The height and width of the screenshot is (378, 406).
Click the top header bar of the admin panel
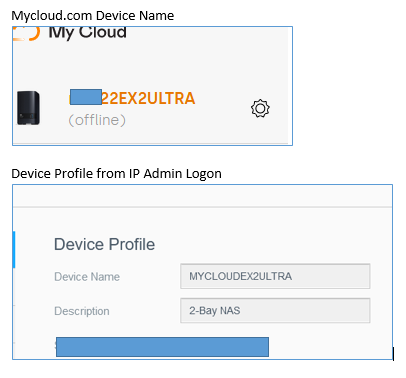click(202, 196)
